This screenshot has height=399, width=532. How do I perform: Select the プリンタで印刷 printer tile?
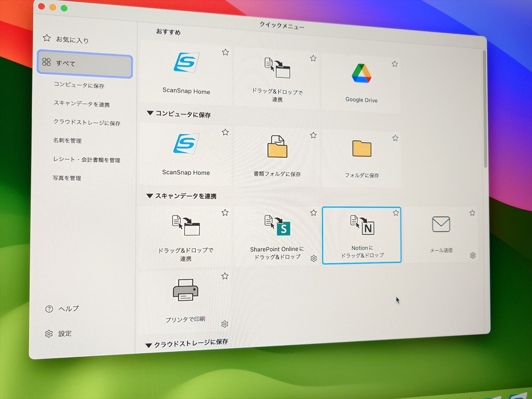tap(185, 301)
